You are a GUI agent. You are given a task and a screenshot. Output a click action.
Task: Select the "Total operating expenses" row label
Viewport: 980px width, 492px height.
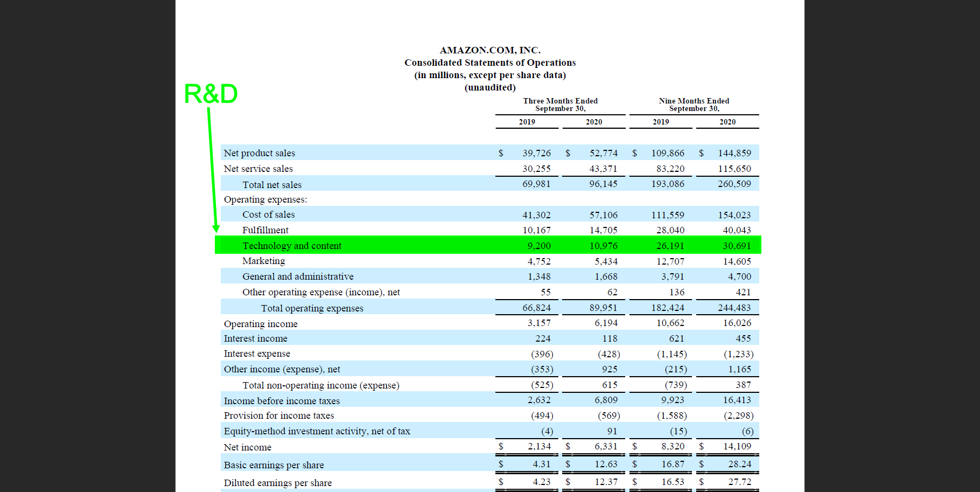pos(312,308)
